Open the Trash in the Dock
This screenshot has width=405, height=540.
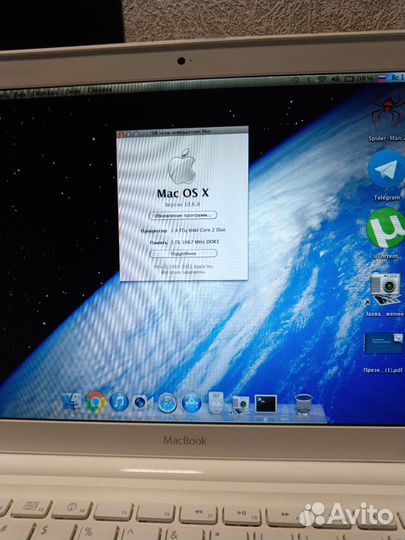pyautogui.click(x=304, y=404)
